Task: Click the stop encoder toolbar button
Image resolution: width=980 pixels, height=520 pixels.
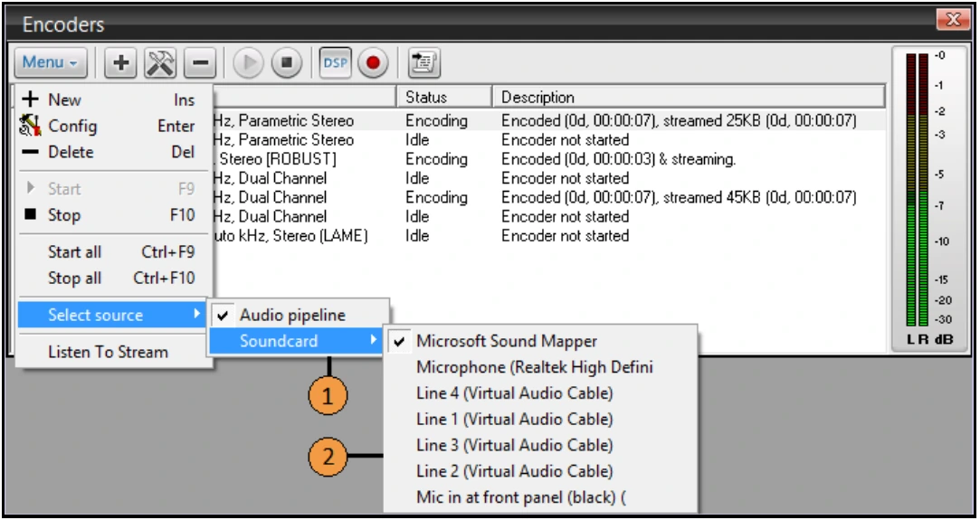Action: pos(287,63)
